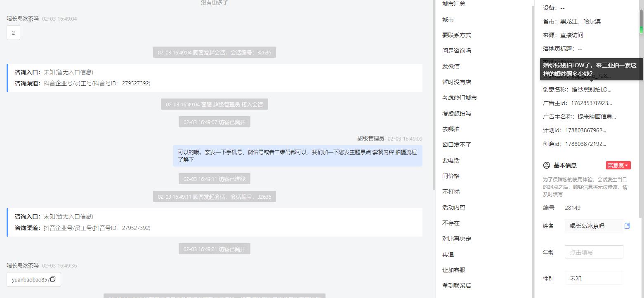
Task: Choose the 发微信 quick reply
Action: (x=451, y=66)
